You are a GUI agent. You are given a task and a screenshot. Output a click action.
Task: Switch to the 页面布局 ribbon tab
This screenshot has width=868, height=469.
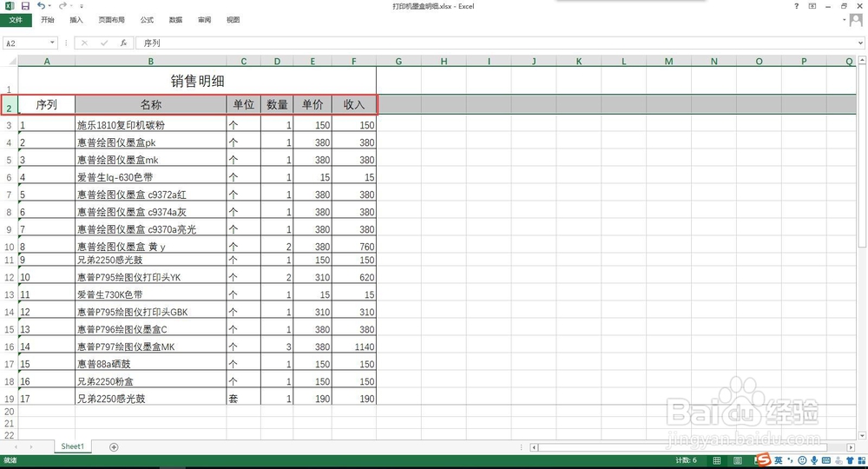tap(111, 20)
